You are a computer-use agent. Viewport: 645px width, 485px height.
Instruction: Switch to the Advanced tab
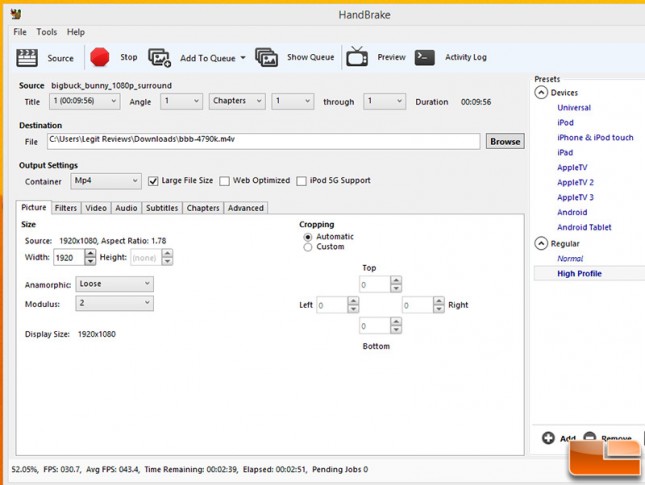[x=246, y=208]
